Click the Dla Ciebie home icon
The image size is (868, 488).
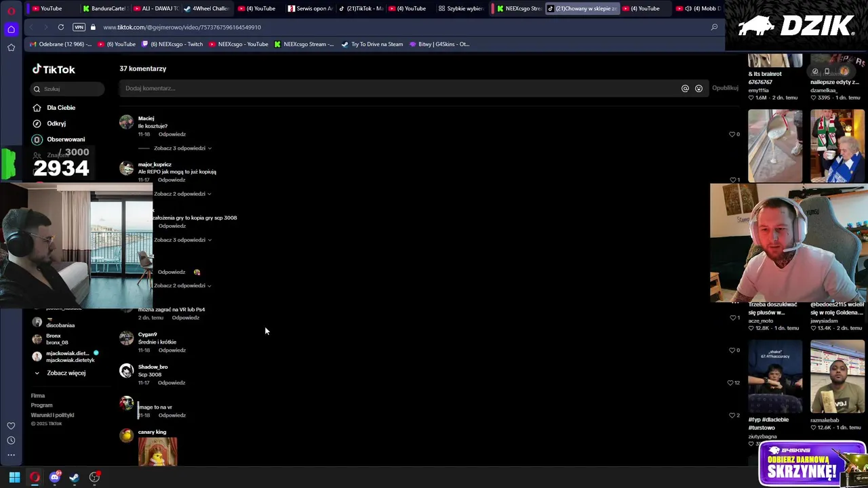click(37, 108)
